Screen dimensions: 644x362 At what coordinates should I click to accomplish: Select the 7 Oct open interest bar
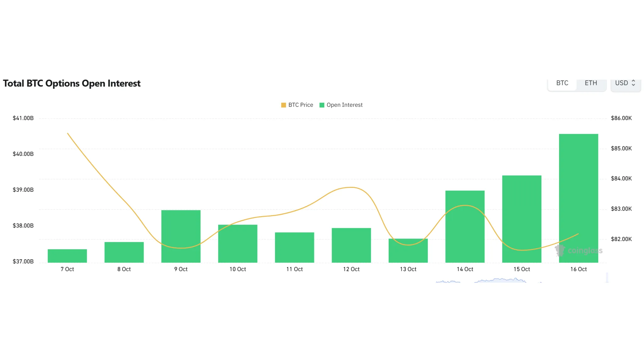click(x=67, y=256)
